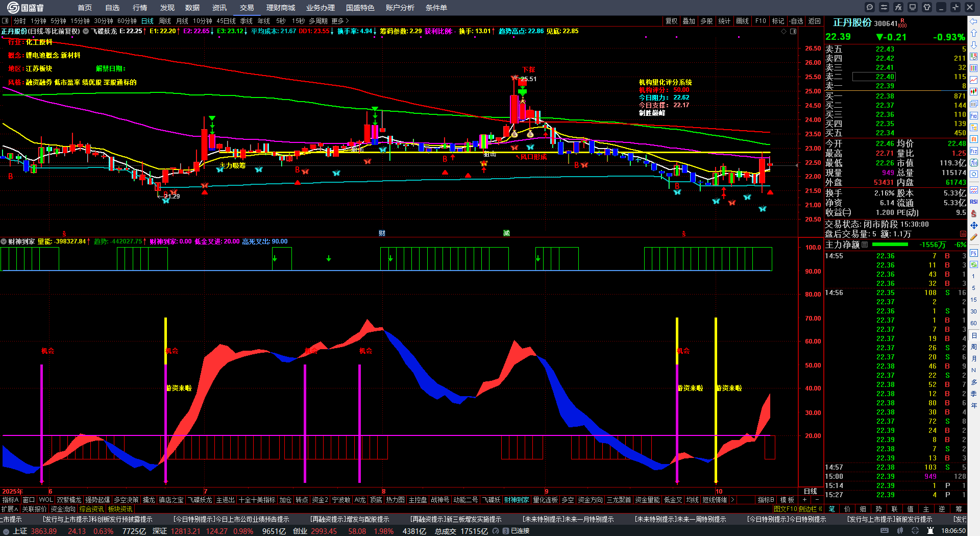This screenshot has height=536, width=980.
Task: Open the indicator dropdown arrow beside 飞碟妖龙
Action: click(86, 31)
